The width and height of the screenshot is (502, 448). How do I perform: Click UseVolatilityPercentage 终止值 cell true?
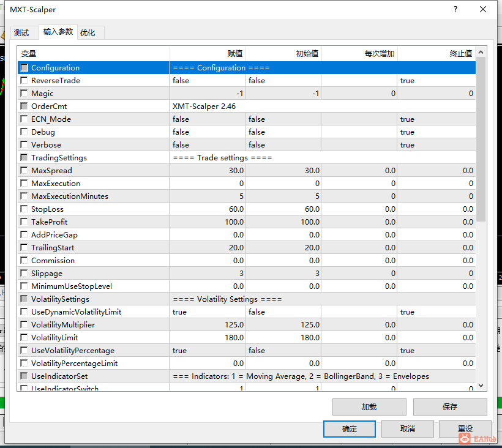click(436, 351)
